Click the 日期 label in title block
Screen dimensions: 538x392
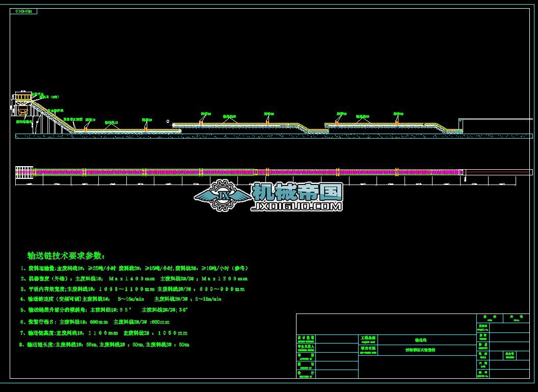pyautogui.click(x=483, y=364)
